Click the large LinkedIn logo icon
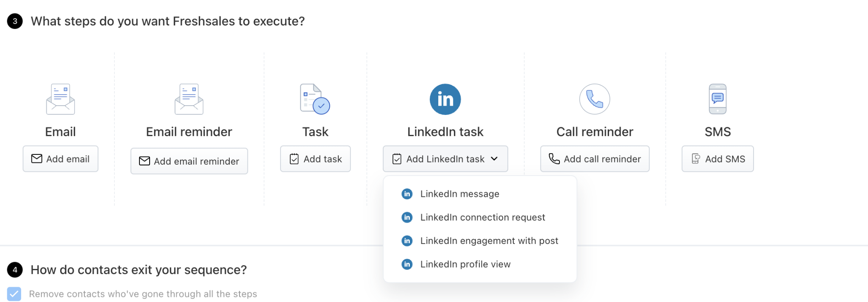868x302 pixels. tap(445, 99)
